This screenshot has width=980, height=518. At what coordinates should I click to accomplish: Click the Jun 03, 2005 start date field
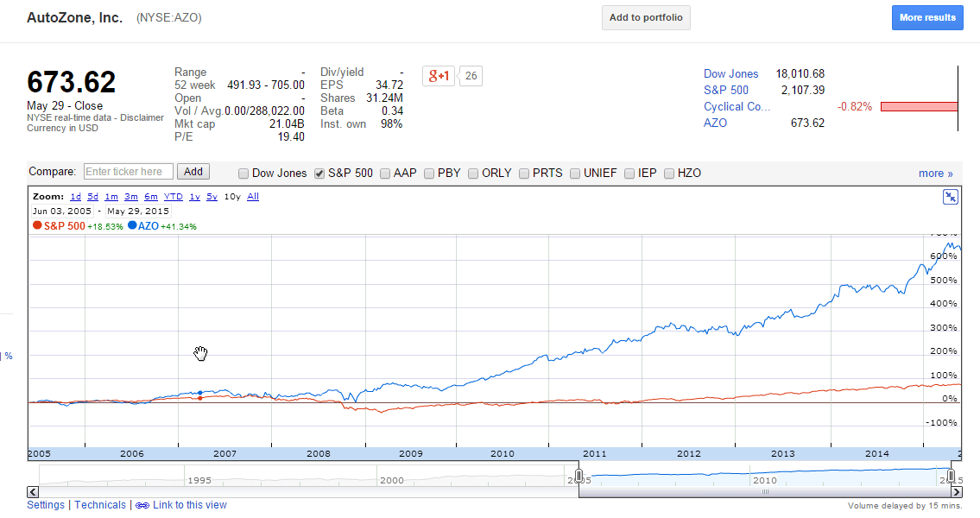tap(62, 212)
